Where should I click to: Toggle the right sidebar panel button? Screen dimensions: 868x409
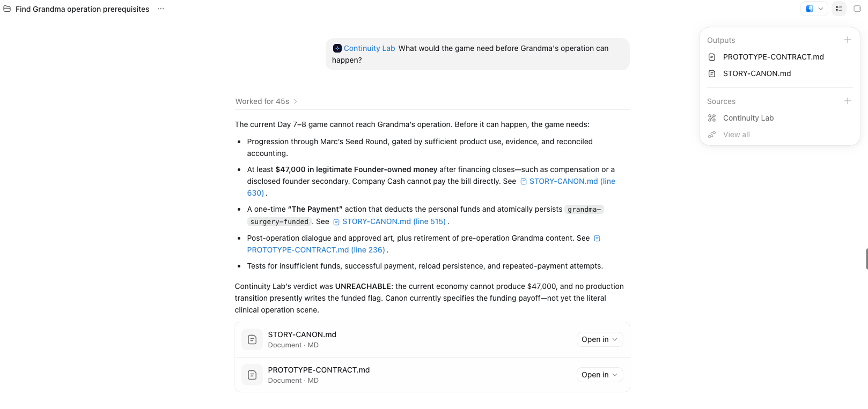click(x=857, y=9)
